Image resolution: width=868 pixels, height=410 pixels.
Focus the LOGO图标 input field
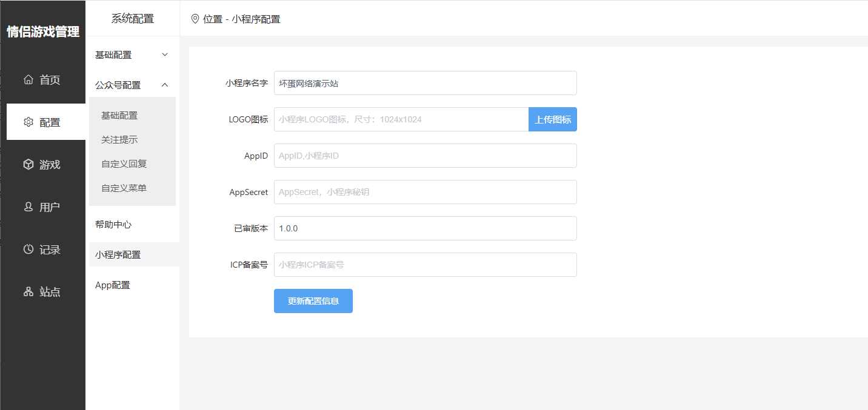(x=401, y=119)
